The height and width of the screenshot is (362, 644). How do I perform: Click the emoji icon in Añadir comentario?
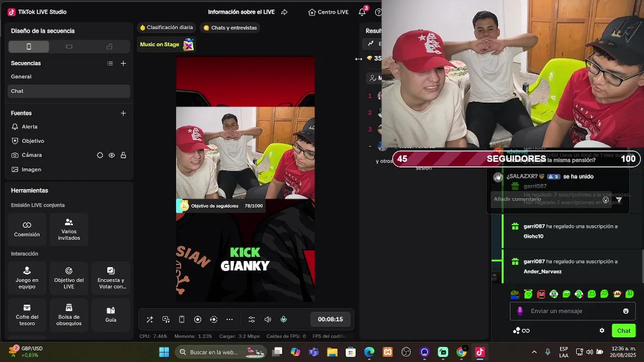tap(606, 200)
